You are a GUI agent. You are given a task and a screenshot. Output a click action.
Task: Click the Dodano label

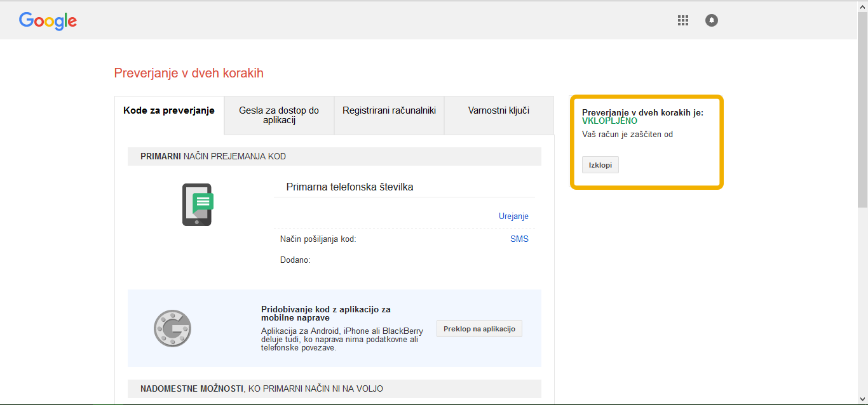tap(295, 260)
